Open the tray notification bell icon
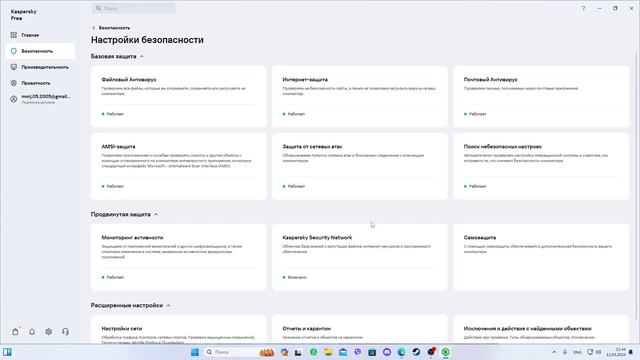This screenshot has height=360, width=640. pos(631,352)
